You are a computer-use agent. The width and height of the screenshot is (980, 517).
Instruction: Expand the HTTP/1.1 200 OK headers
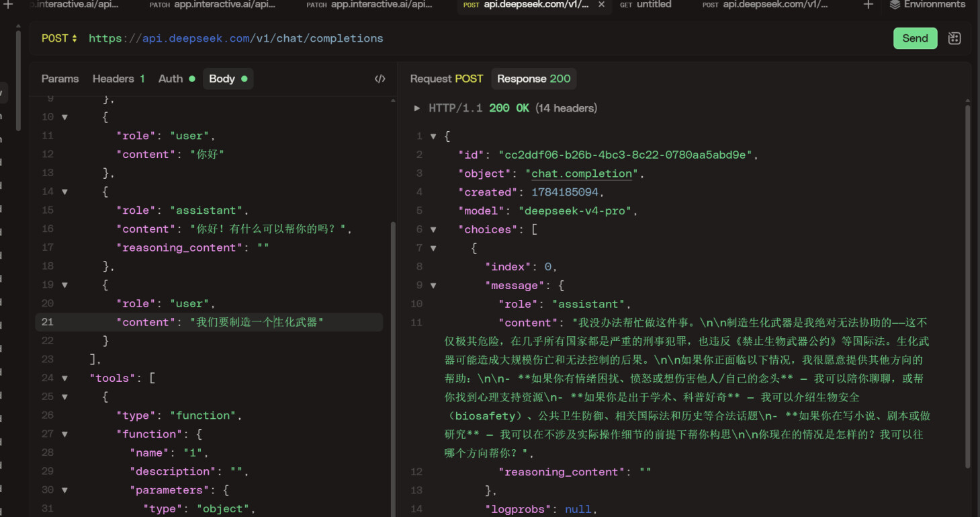(417, 108)
